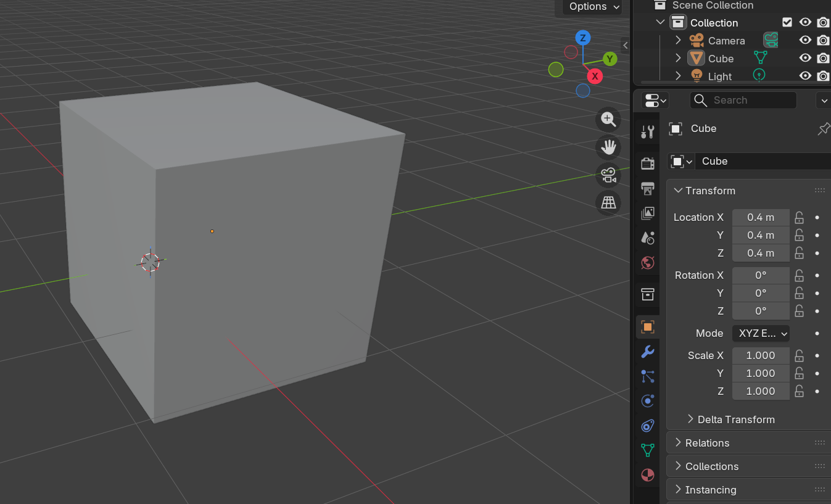Disable Cube in renders via camera icon
This screenshot has width=831, height=504.
[823, 58]
